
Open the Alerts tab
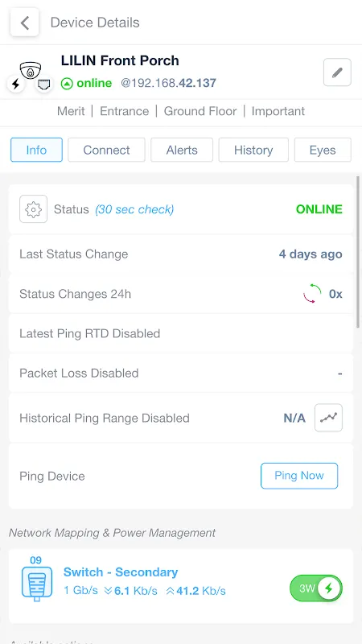click(182, 150)
